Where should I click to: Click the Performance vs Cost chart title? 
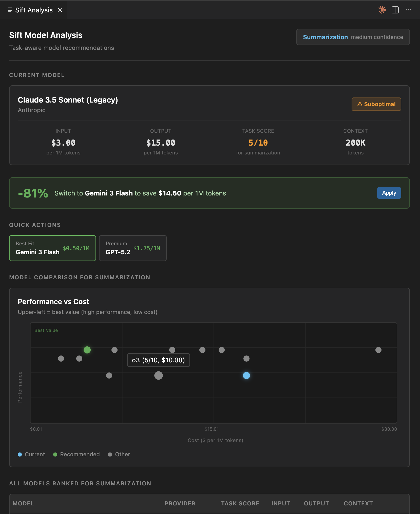(53, 302)
